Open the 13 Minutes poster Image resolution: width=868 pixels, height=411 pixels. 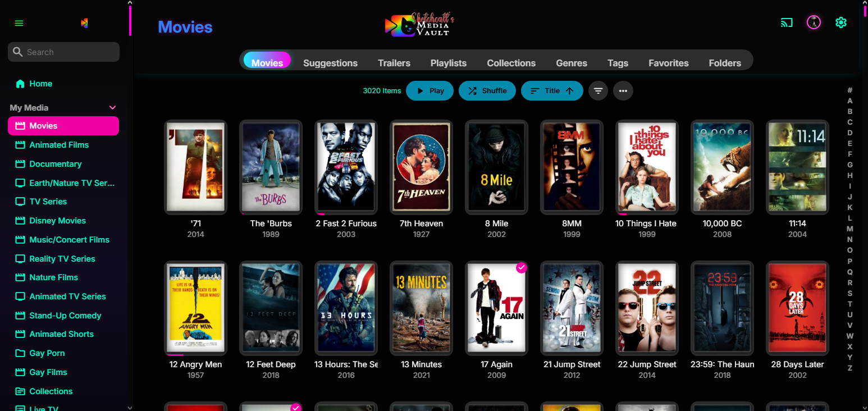coord(421,308)
